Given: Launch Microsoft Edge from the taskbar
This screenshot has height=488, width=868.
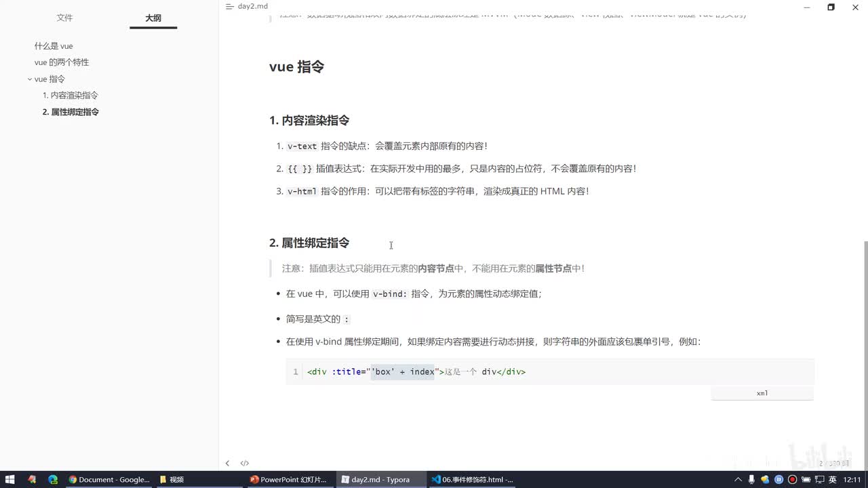Looking at the screenshot, I should tap(53, 479).
